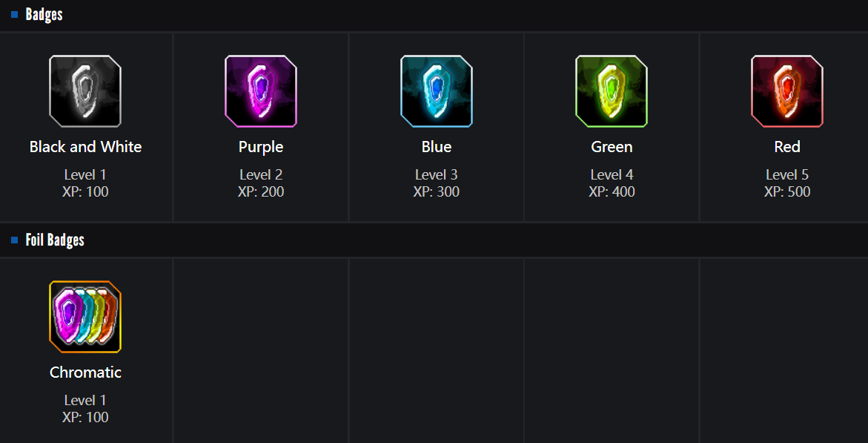Click the "Level 3" text

tap(437, 175)
